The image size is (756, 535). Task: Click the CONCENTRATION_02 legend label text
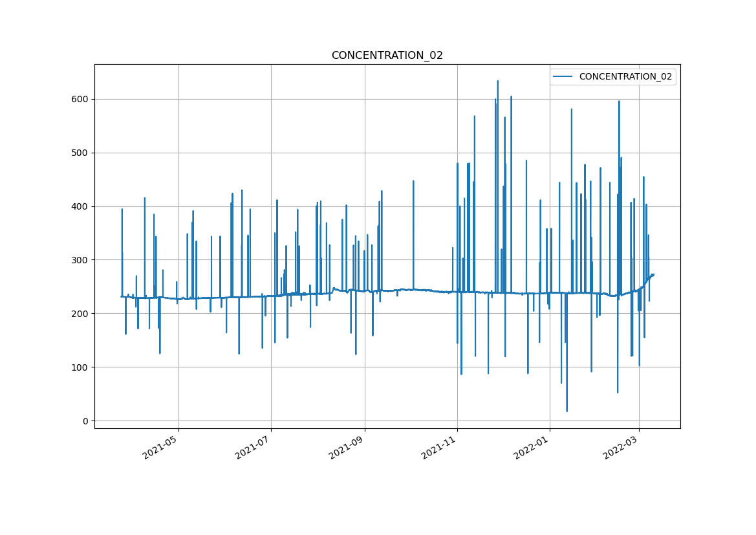pyautogui.click(x=625, y=76)
